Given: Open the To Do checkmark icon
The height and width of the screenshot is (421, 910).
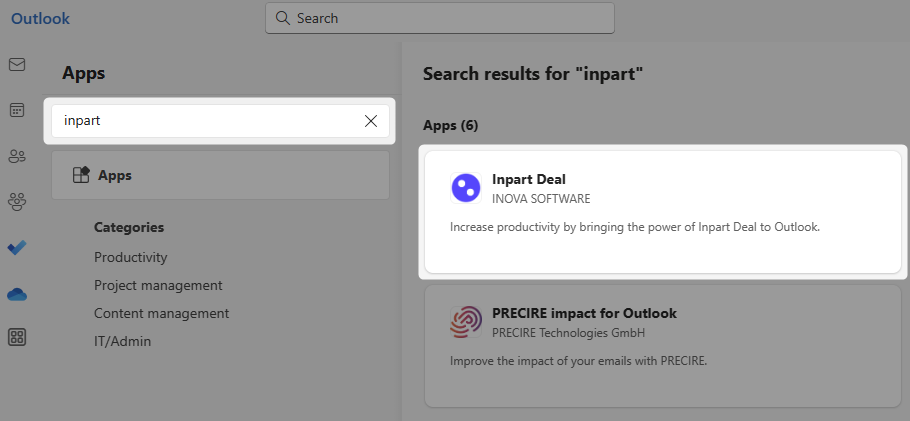Looking at the screenshot, I should [17, 247].
